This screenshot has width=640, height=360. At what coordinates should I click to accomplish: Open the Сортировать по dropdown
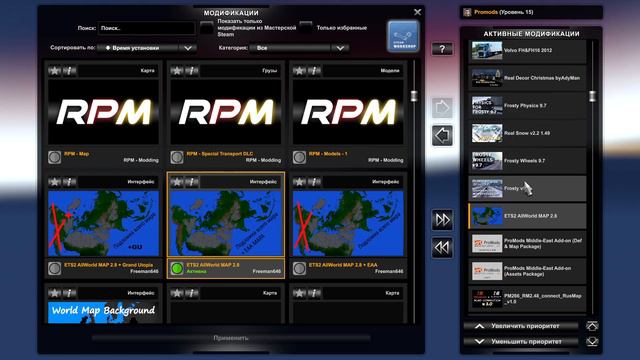pyautogui.click(x=147, y=48)
